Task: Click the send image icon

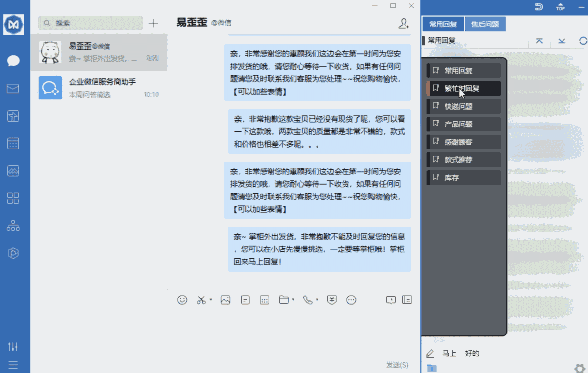Action: (225, 299)
